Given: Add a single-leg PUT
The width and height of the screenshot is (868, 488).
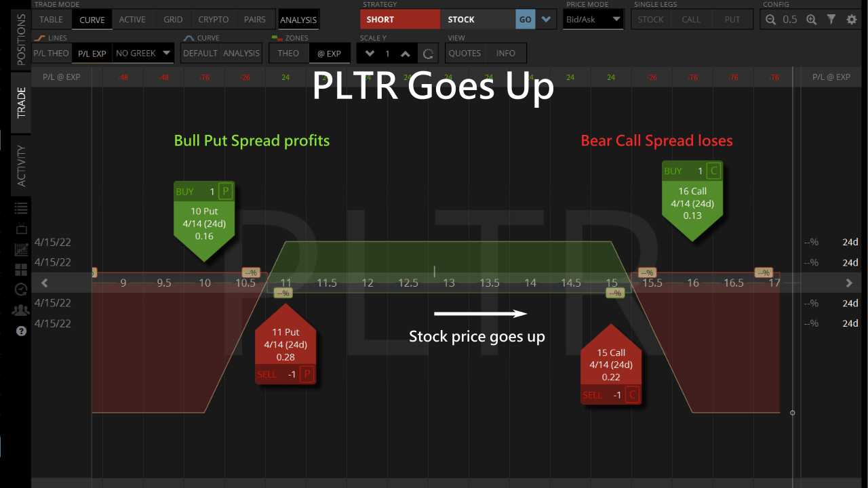Looking at the screenshot, I should [x=732, y=20].
